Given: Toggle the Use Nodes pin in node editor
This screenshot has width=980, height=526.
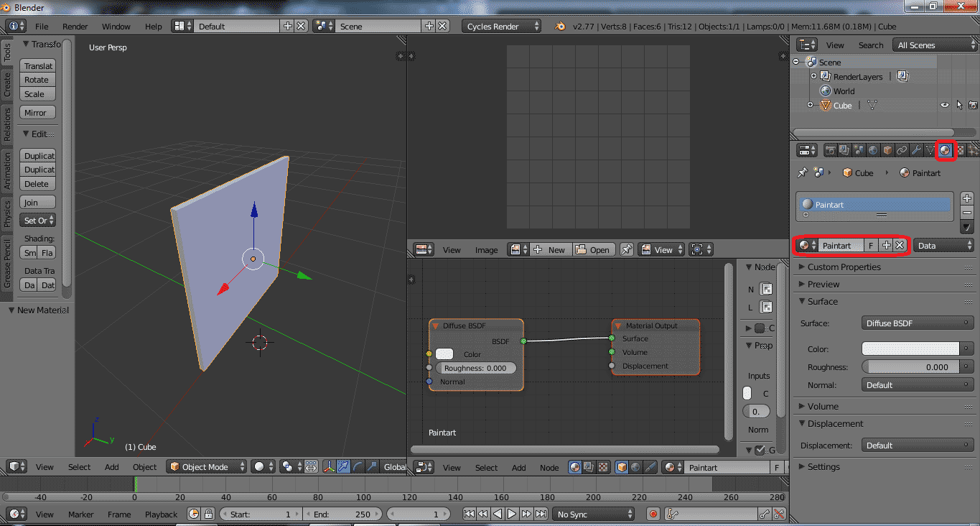Looking at the screenshot, I should 627,249.
